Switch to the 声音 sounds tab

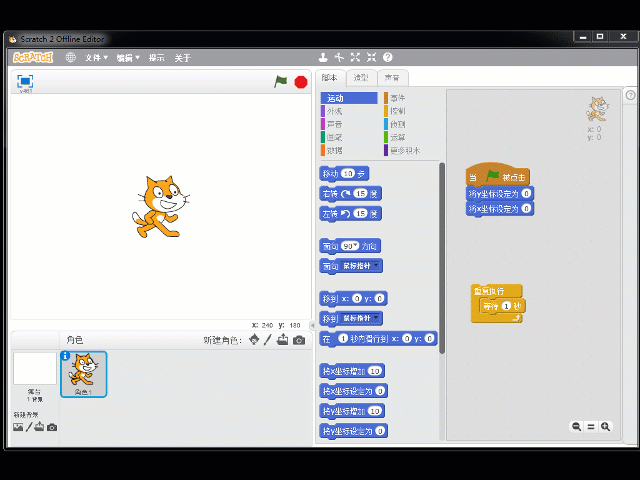point(392,78)
